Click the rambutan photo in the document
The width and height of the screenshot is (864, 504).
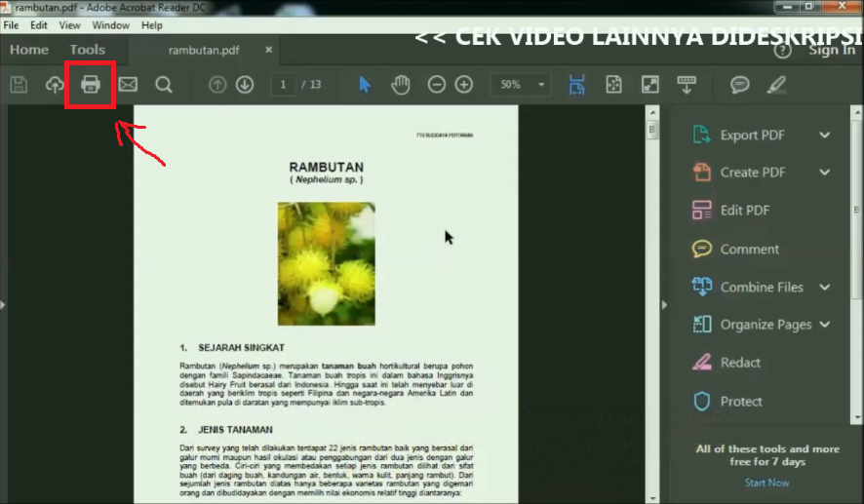(327, 263)
